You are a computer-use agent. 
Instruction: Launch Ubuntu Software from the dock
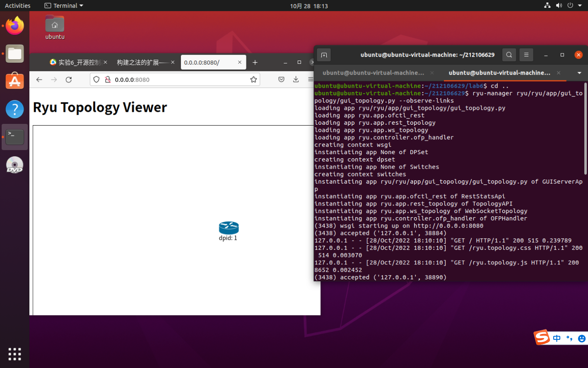pyautogui.click(x=15, y=81)
